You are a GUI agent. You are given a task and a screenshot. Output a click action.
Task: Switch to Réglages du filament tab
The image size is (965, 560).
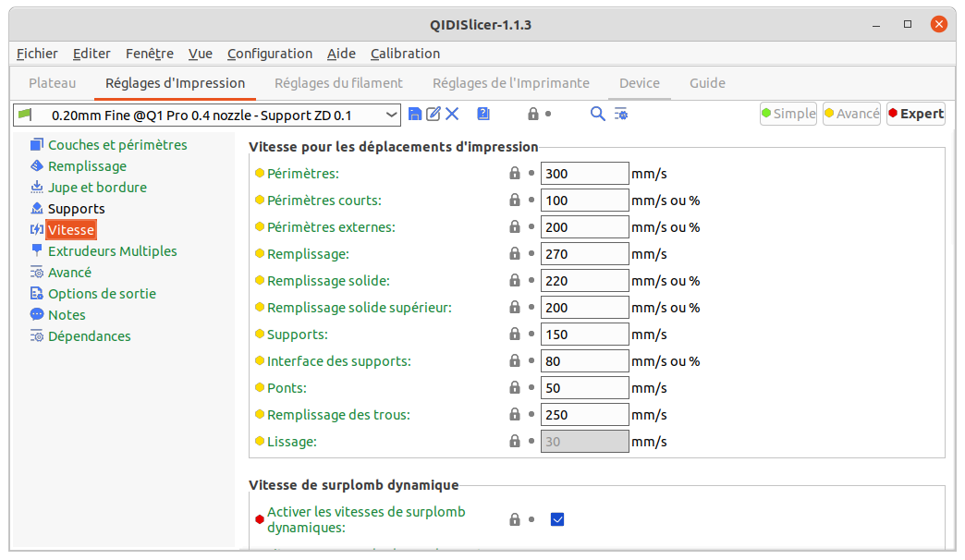(x=338, y=83)
